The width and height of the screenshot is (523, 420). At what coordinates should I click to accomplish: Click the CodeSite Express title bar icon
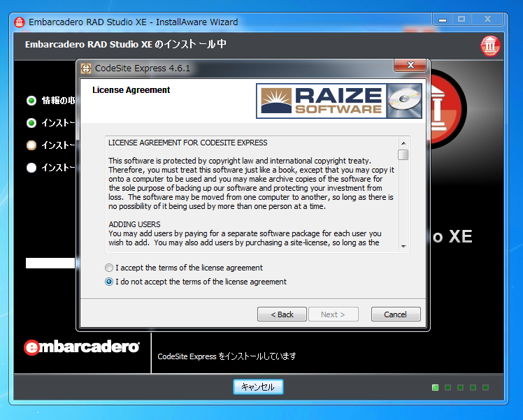[86, 68]
